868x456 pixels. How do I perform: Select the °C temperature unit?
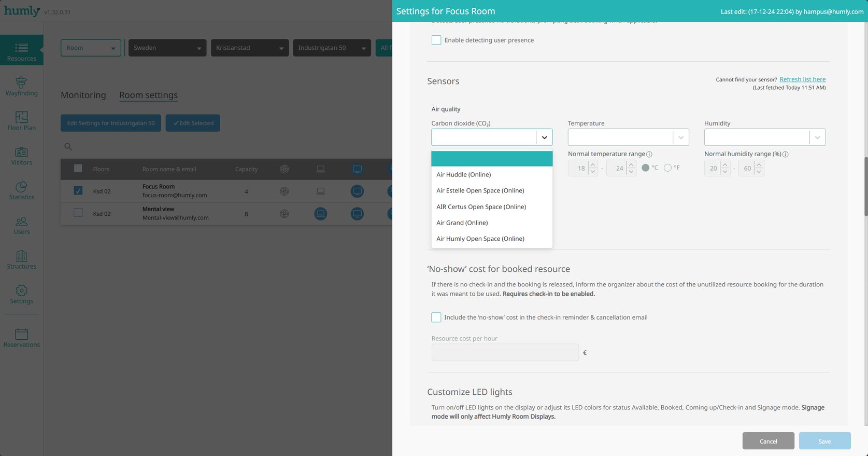click(x=645, y=168)
